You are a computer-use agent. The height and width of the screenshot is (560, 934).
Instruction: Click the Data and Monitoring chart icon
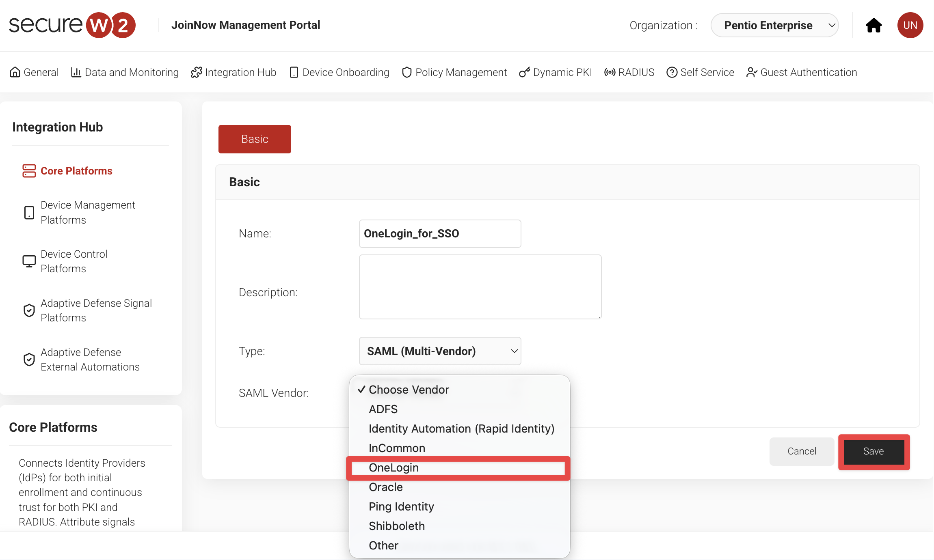click(x=76, y=72)
